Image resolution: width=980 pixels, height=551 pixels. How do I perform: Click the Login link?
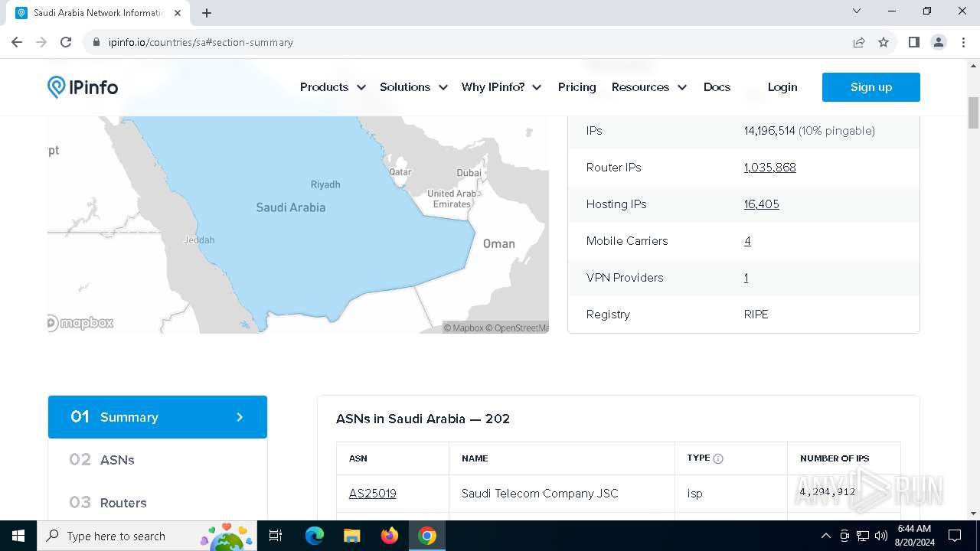[782, 87]
